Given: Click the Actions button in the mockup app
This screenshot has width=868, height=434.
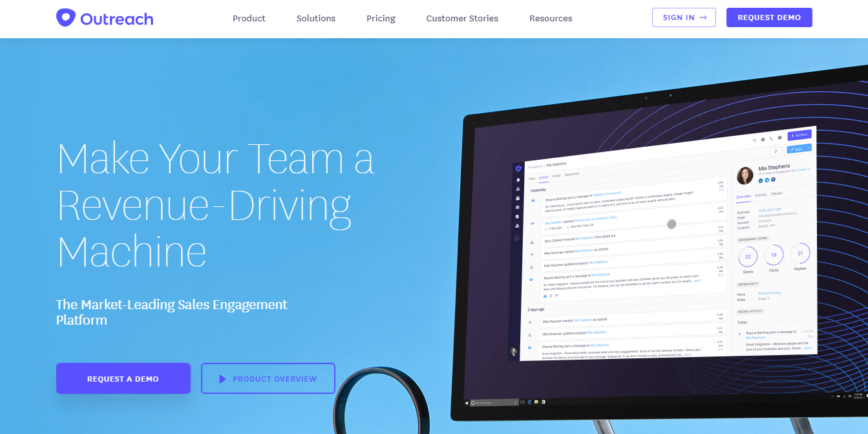Looking at the screenshot, I should click(x=799, y=135).
